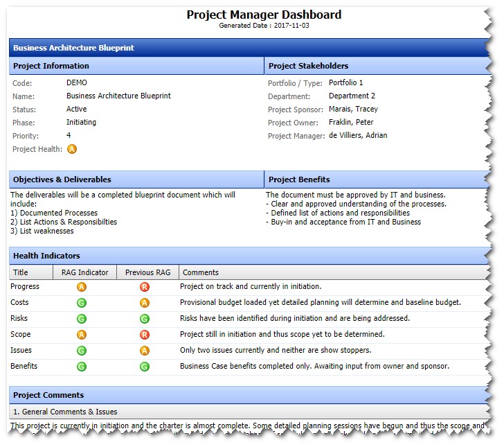Click the Objectives & Deliverables section header

(136, 179)
